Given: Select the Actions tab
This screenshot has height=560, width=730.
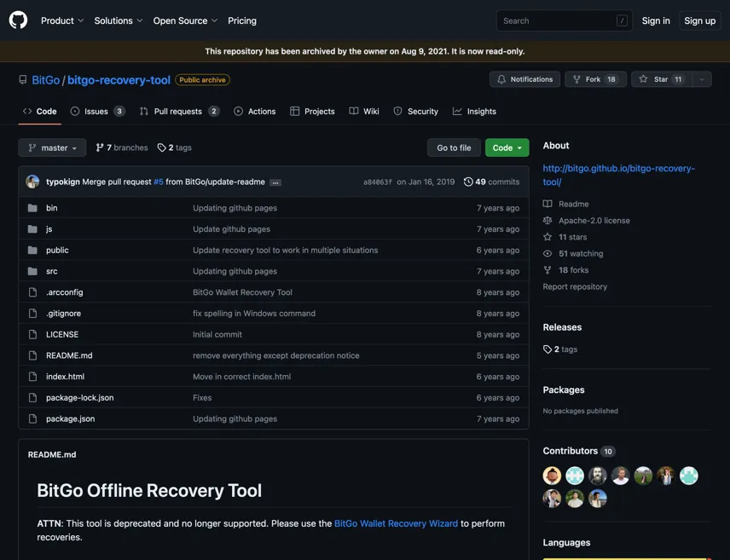Looking at the screenshot, I should [255, 112].
